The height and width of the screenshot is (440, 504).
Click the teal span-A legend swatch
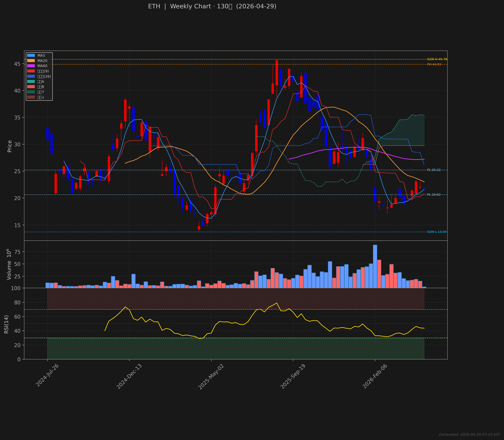pos(31,82)
